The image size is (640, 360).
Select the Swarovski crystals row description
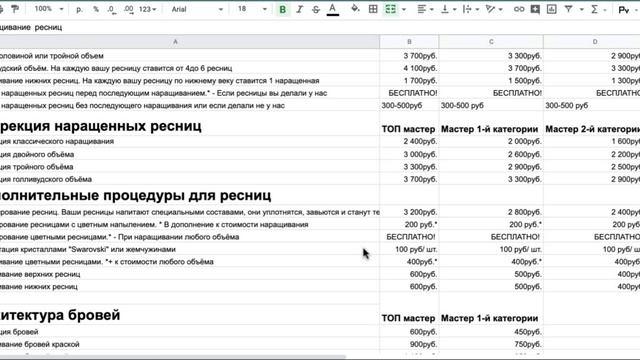coord(189,249)
